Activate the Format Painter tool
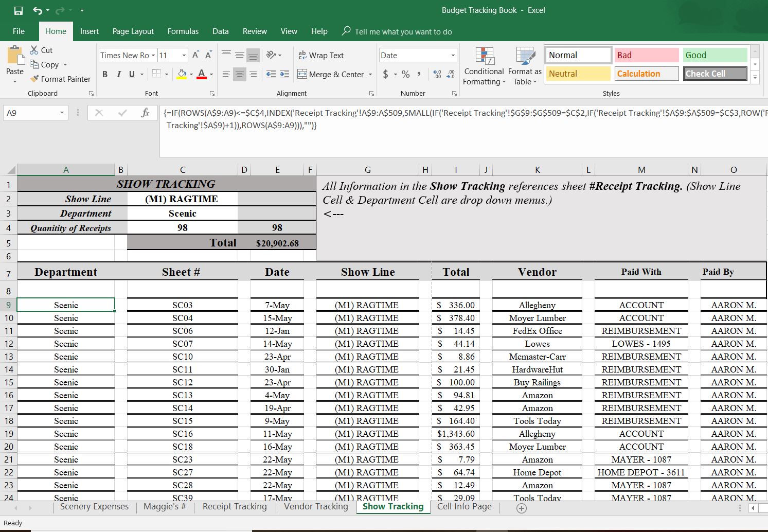Screen dimensions: 768x532 click(x=60, y=79)
